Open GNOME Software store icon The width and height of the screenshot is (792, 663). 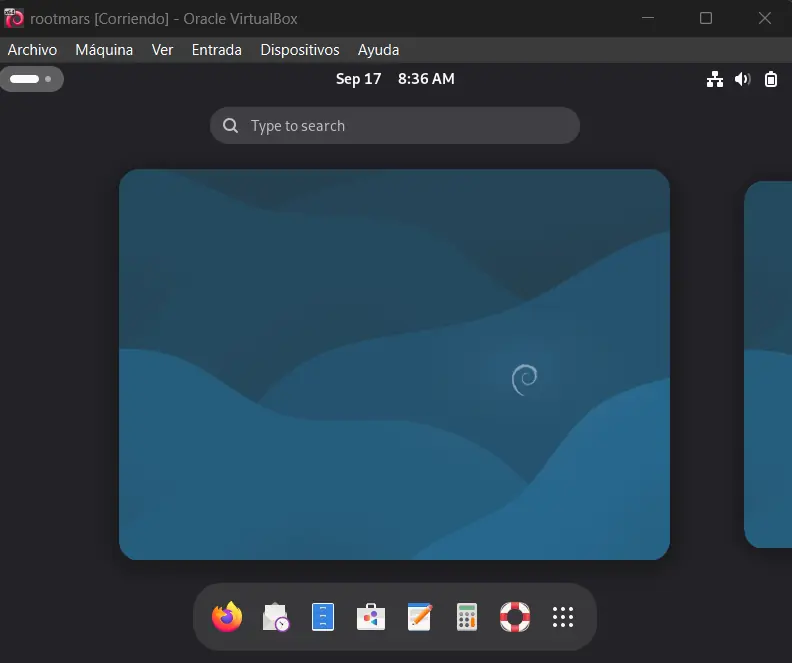371,617
